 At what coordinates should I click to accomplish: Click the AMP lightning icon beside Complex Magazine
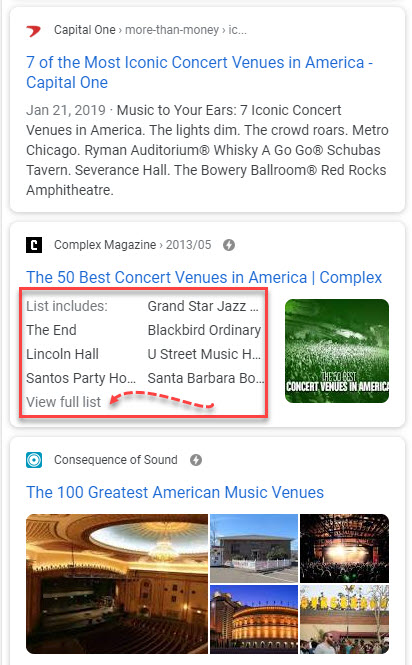229,245
